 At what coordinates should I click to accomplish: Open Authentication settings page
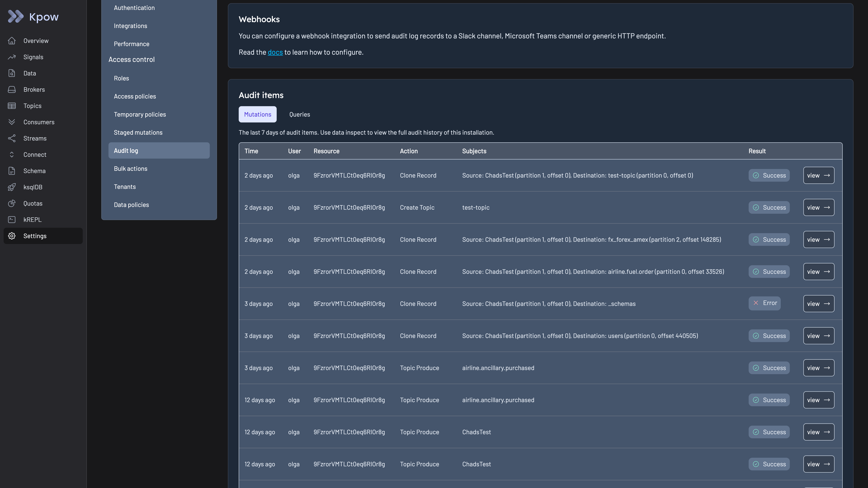click(134, 8)
